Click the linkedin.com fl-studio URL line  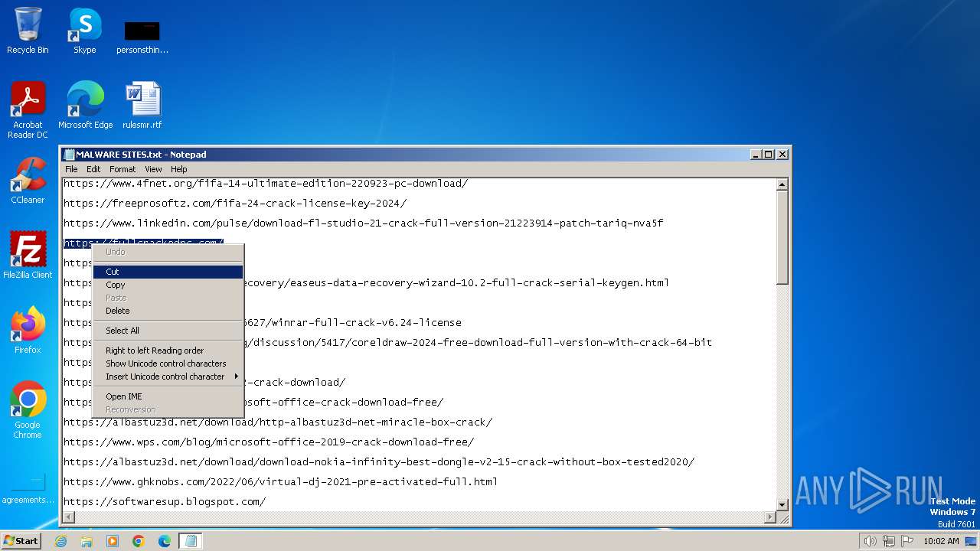tap(363, 223)
